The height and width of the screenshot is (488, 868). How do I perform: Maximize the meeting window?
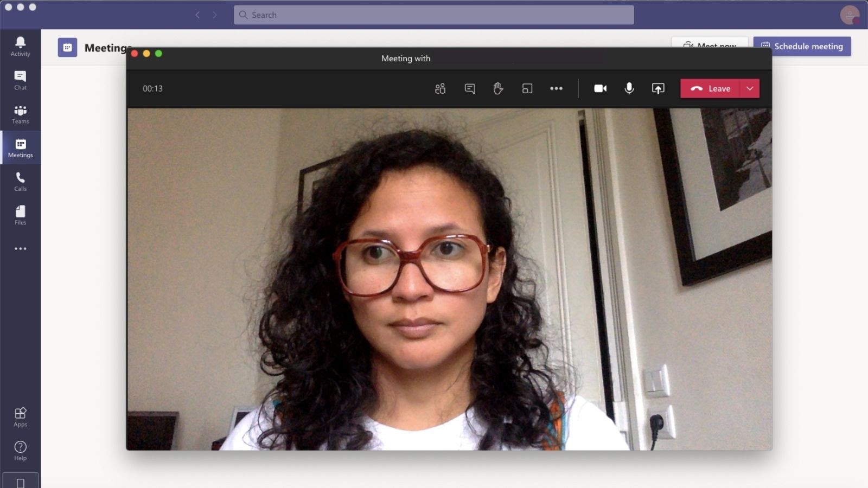click(158, 53)
